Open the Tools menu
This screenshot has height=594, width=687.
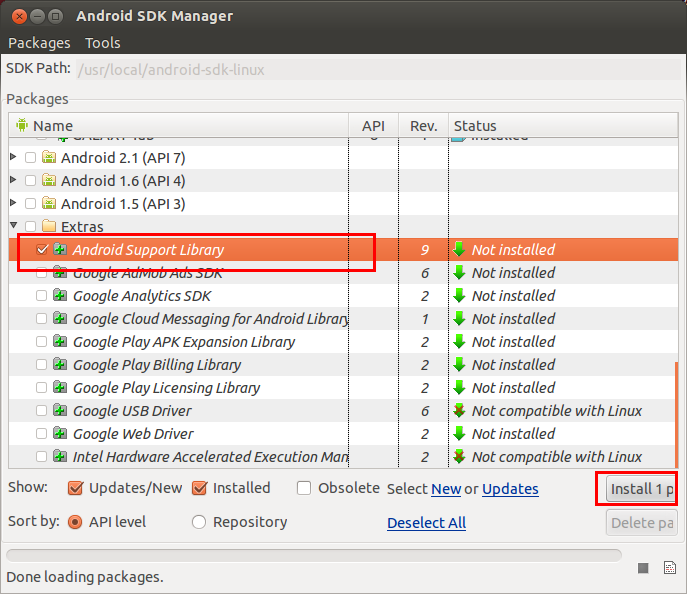coord(103,43)
